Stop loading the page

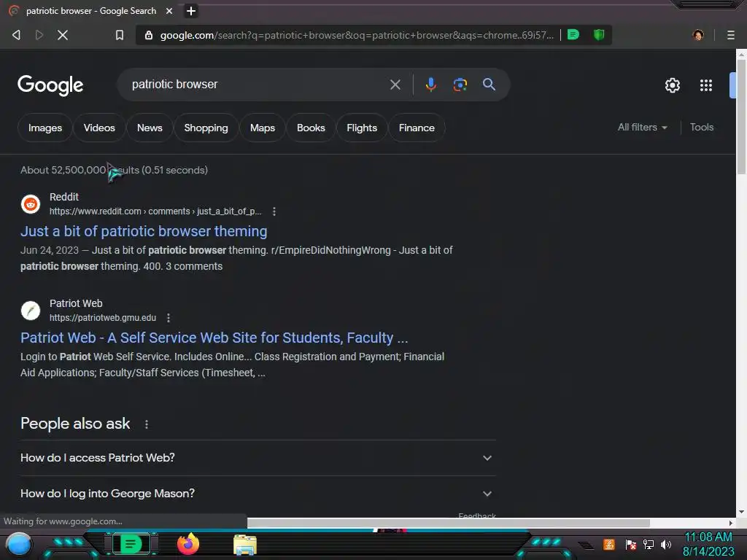pyautogui.click(x=63, y=35)
